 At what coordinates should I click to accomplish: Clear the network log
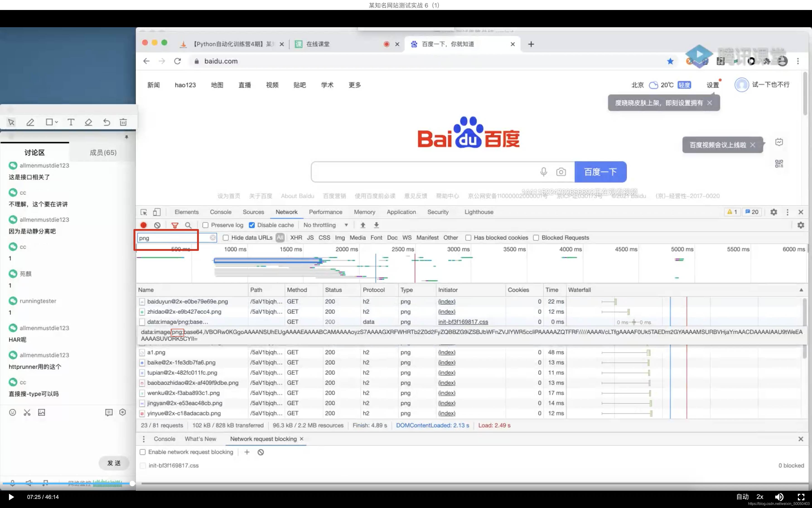(157, 225)
